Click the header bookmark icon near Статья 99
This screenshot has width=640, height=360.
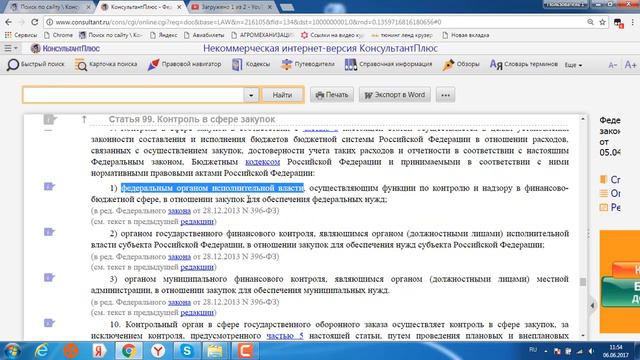click(x=50, y=119)
